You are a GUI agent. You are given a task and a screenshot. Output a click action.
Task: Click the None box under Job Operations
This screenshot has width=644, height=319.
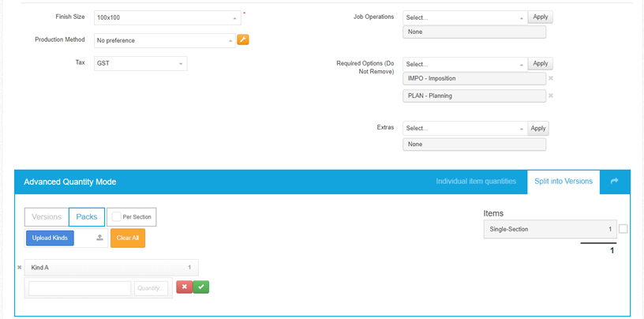point(474,32)
